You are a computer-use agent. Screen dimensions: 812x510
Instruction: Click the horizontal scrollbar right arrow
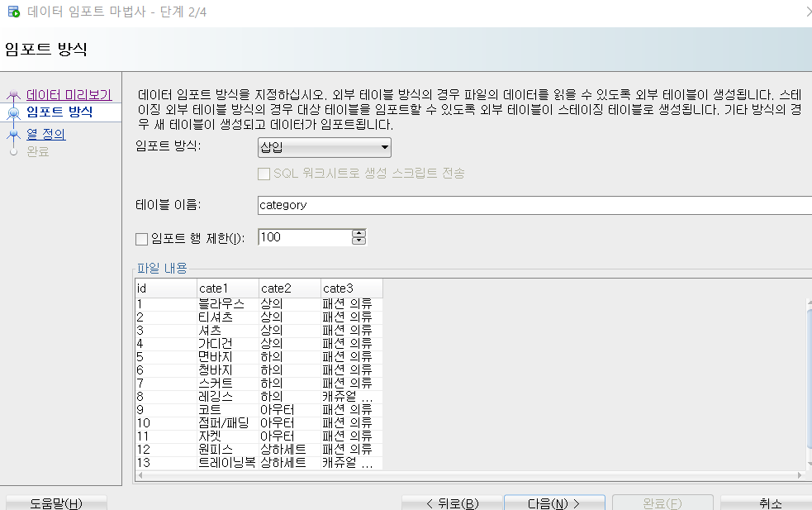click(x=800, y=474)
